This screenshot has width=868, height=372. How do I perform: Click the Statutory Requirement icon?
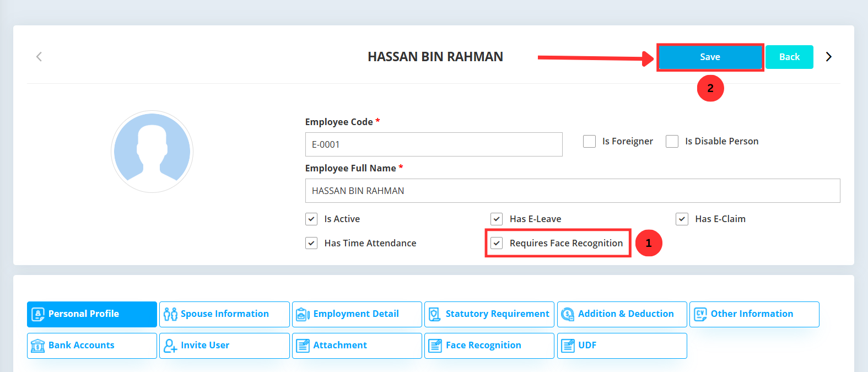pos(435,314)
